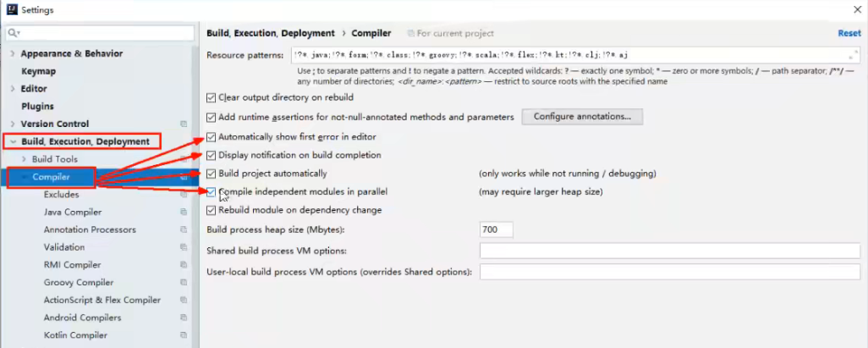Disable Clear output directory on rebuild
Screen dimensions: 868x348
coord(212,97)
